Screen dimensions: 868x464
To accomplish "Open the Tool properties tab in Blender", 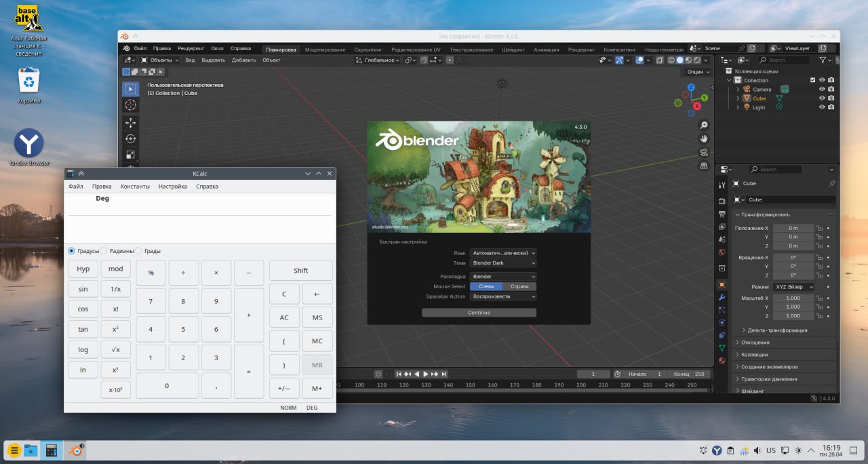I will [x=722, y=185].
